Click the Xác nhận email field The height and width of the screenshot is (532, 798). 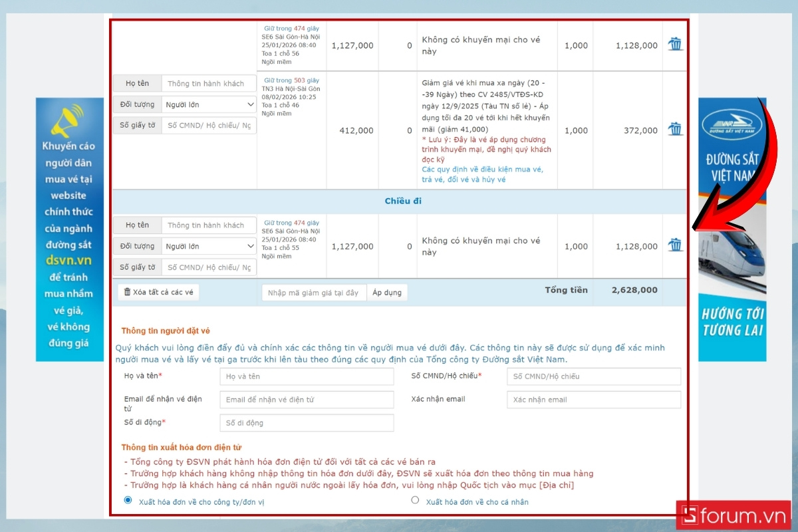(x=594, y=400)
